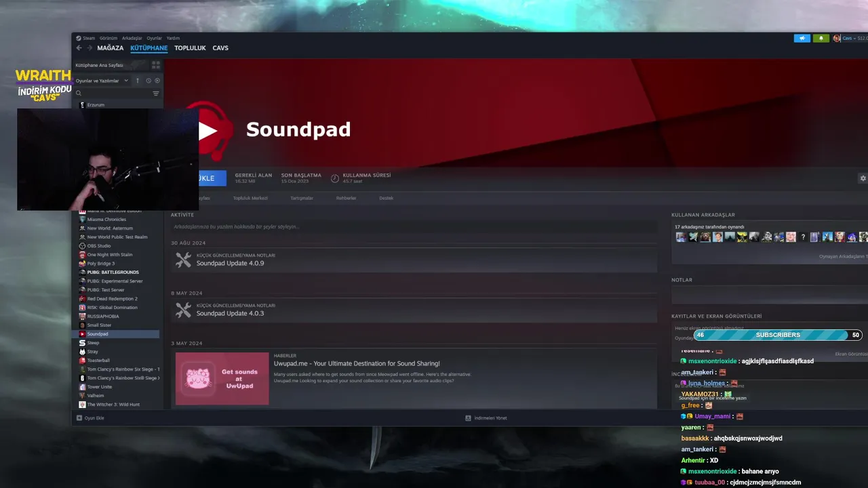Expand the Oyunlar ve Yazılımlar dropdown
The image size is (868, 488).
point(102,81)
